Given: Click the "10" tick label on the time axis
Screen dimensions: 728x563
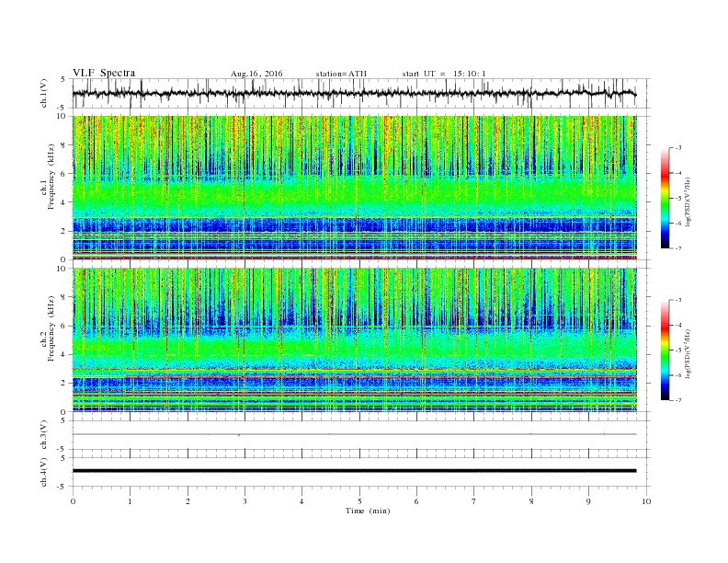Looking at the screenshot, I should [646, 501].
